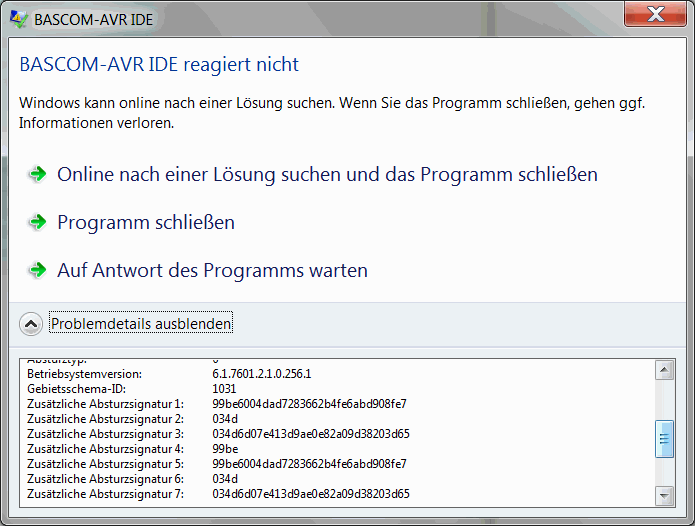Click the BASCOM-AVR IDE title bar icon
This screenshot has width=695, height=526.
pos(19,19)
